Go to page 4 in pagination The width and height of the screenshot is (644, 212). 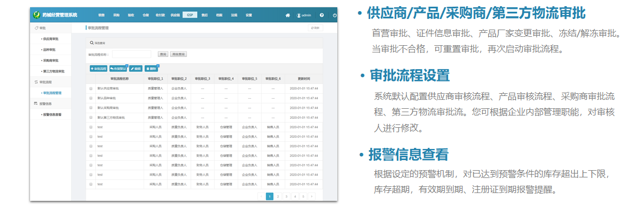click(x=295, y=196)
